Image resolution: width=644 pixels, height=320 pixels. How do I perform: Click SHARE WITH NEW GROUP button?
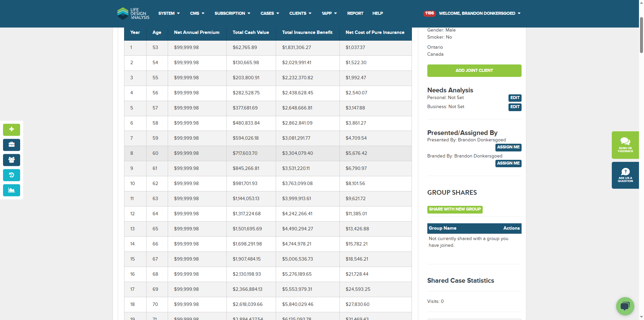point(455,210)
